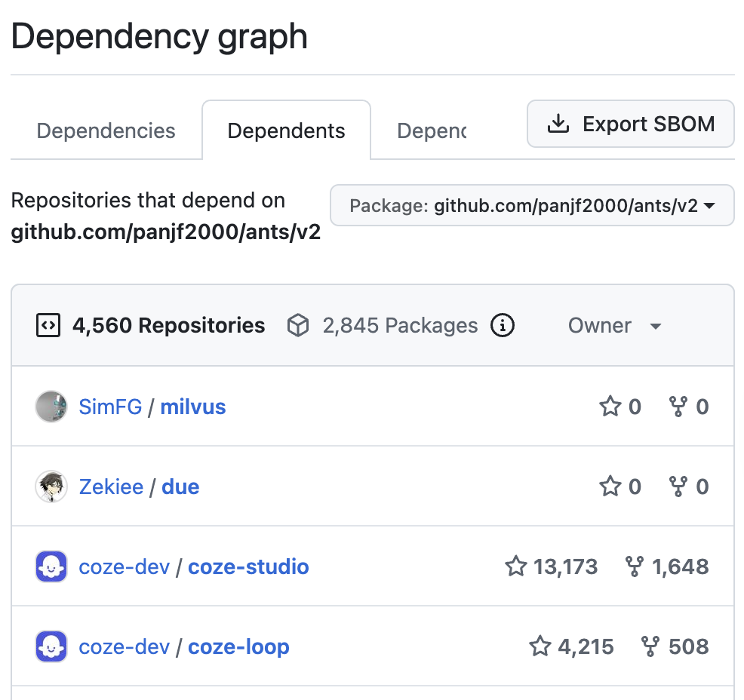Viewport: 744px width, 700px height.
Task: Visit the coze-dev owner link for coze-loop
Action: tap(125, 647)
